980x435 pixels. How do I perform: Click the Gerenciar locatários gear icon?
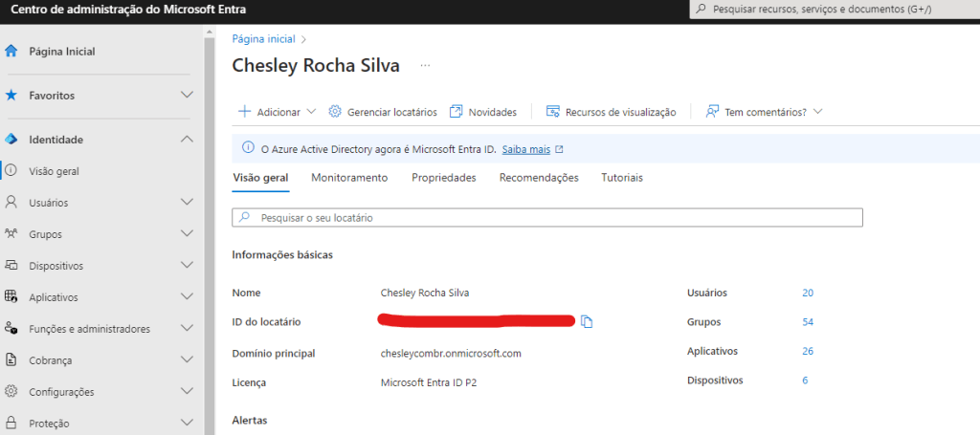tap(335, 112)
